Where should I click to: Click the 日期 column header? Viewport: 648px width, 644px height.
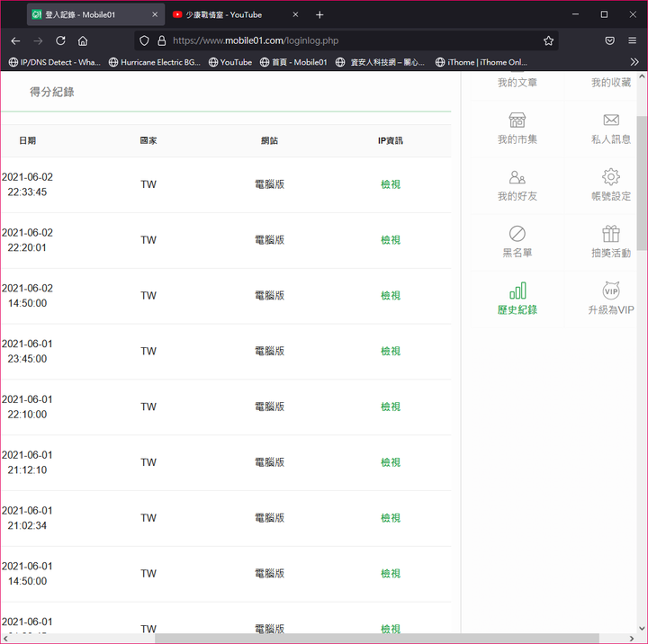tap(27, 140)
